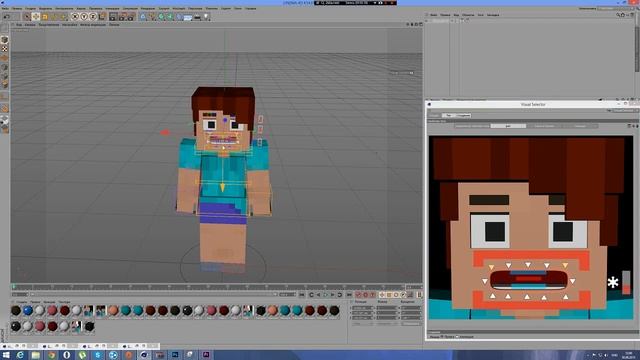Open the Spline pen palette
This screenshot has height=360, width=640.
click(x=152, y=17)
